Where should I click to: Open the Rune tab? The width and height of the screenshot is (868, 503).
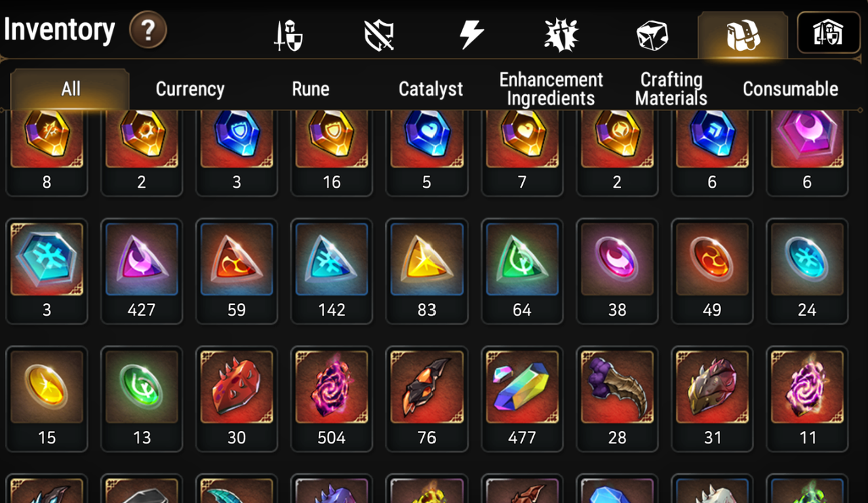coord(311,89)
